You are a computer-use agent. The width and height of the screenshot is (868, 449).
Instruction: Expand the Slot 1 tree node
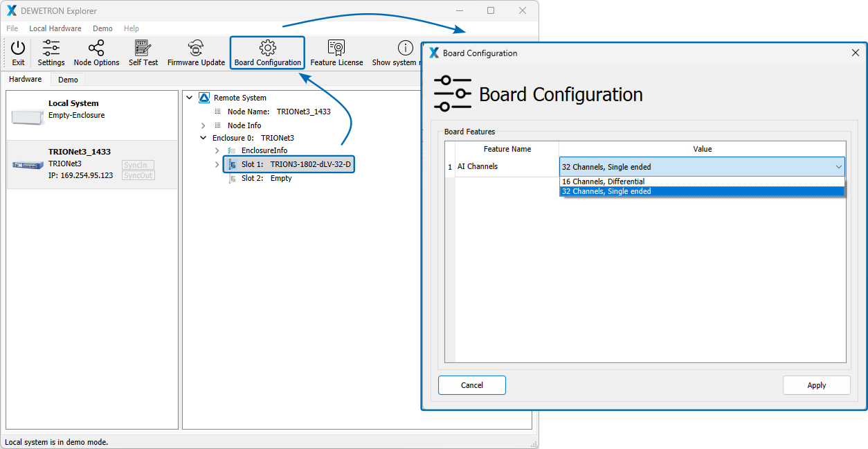(x=217, y=164)
